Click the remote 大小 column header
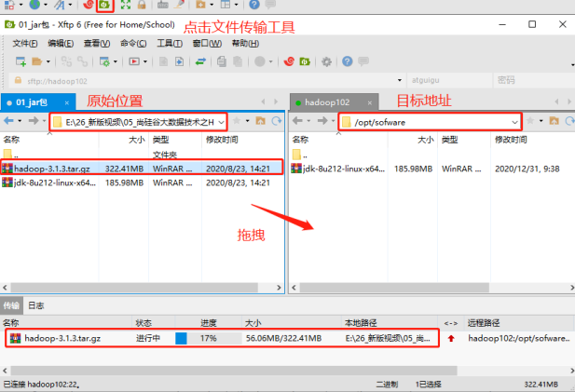 pos(425,140)
